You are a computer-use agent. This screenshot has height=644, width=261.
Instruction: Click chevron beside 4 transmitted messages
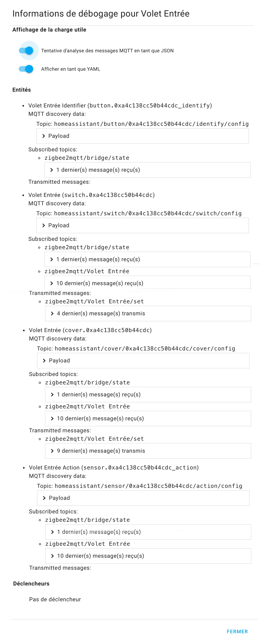pyautogui.click(x=52, y=314)
